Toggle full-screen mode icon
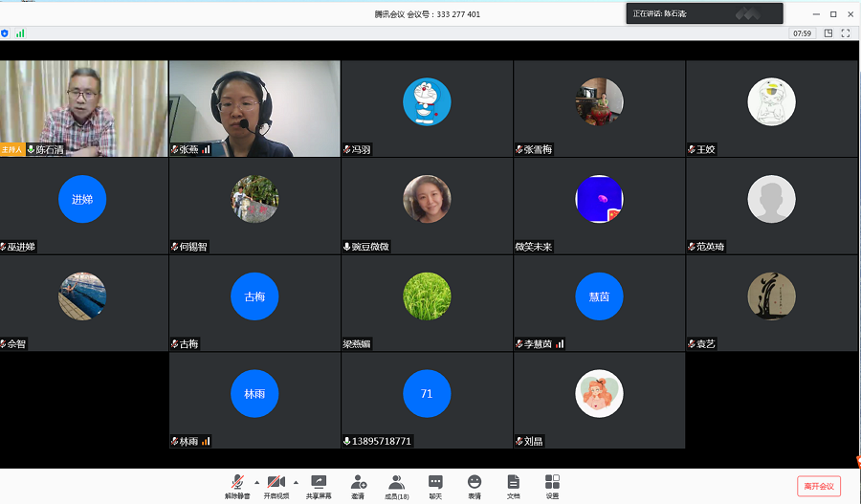The width and height of the screenshot is (861, 504). pos(846,33)
